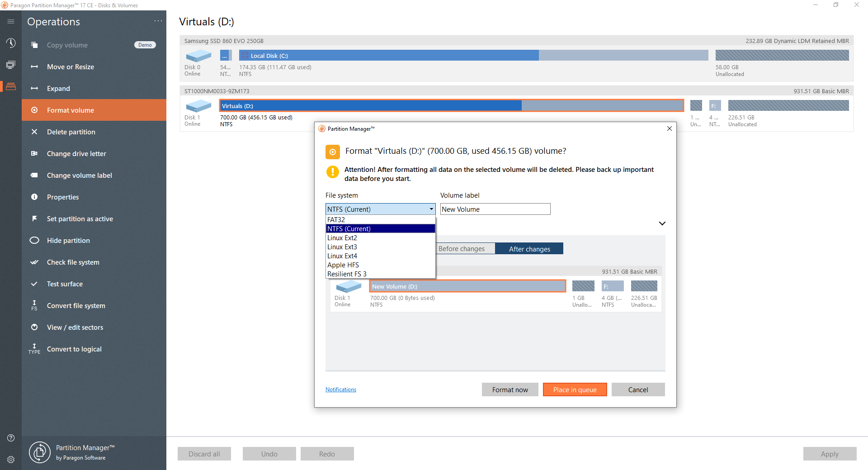
Task: Click the Partition Manager logo at bottom left
Action: (x=40, y=452)
